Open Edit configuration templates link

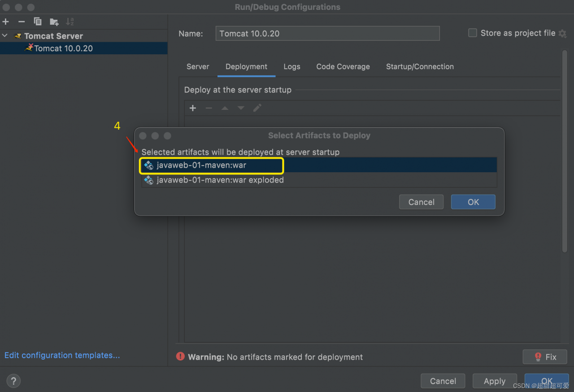pyautogui.click(x=62, y=355)
